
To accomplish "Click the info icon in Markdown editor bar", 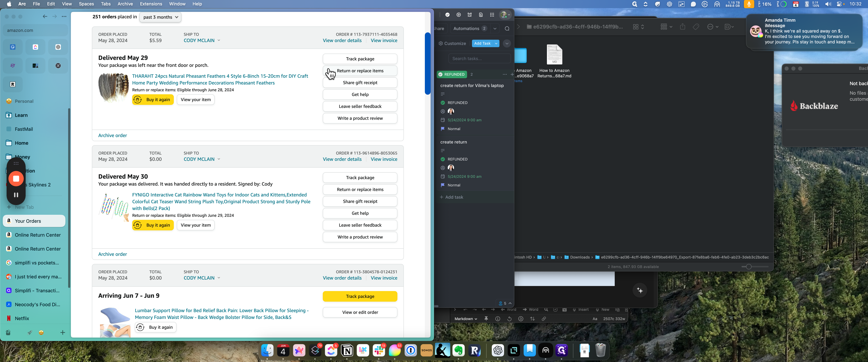I will [x=497, y=319].
